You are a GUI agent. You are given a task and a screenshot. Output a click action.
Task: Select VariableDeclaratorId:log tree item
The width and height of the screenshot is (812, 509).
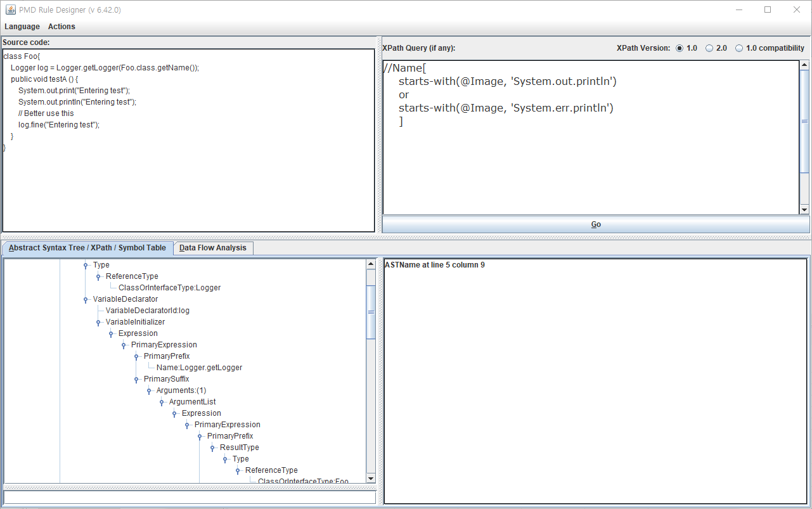point(147,311)
